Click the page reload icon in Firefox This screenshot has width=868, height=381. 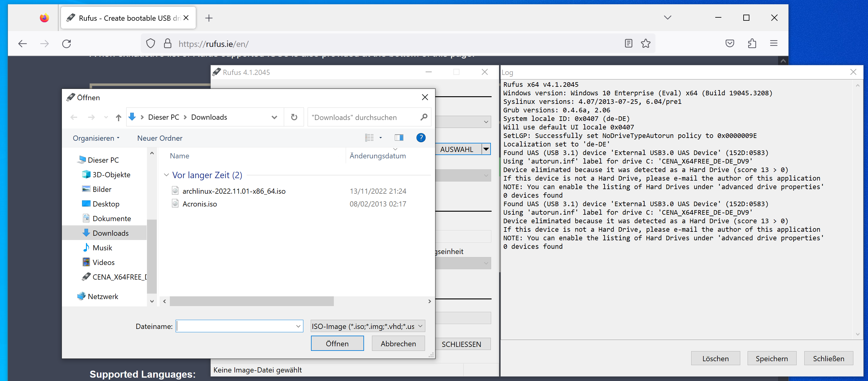[66, 44]
